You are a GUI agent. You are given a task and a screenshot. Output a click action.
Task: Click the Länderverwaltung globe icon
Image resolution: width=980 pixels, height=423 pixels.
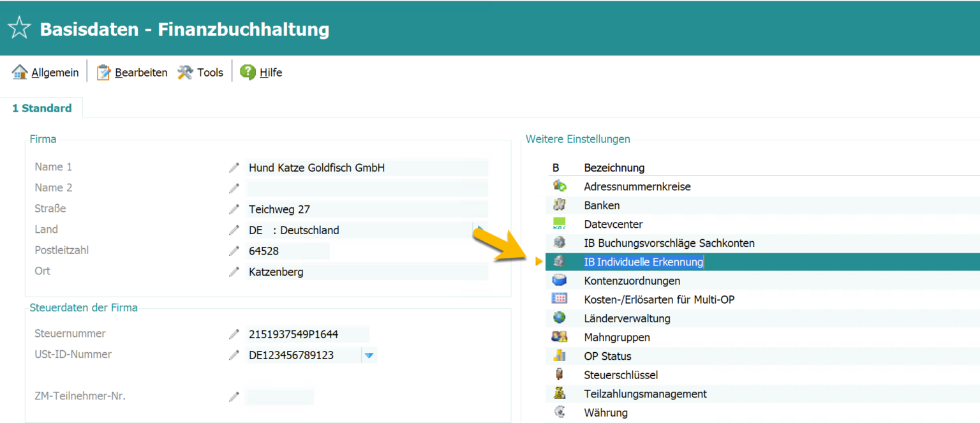560,318
